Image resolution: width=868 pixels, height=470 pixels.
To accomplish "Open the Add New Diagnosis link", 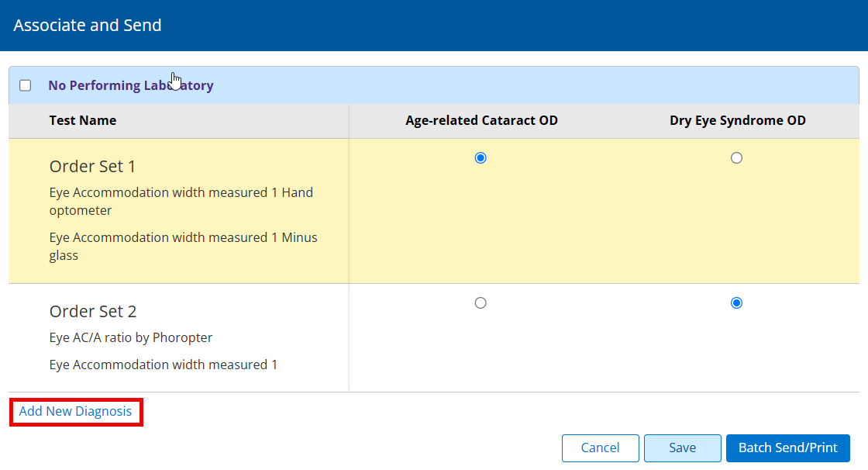I will 75,411.
